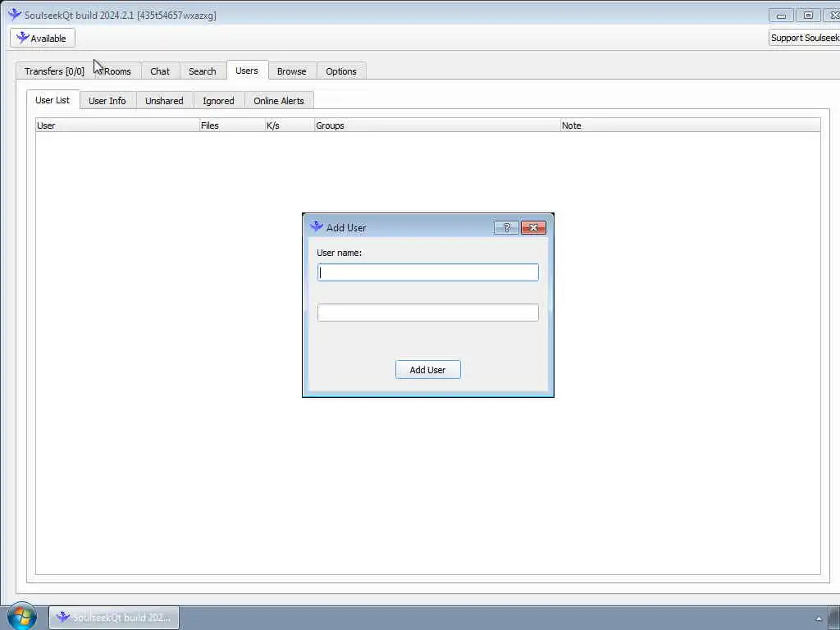Switch to the Rooms tab
This screenshot has width=840, height=630.
point(117,71)
